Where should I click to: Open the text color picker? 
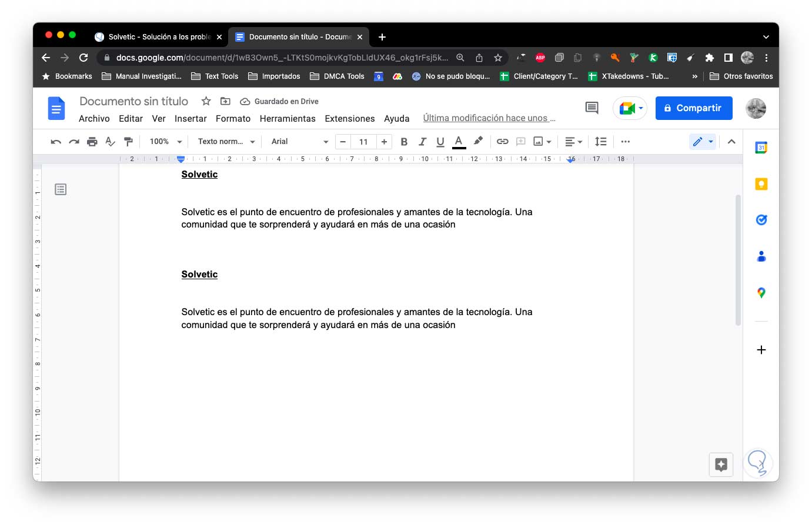click(x=459, y=142)
